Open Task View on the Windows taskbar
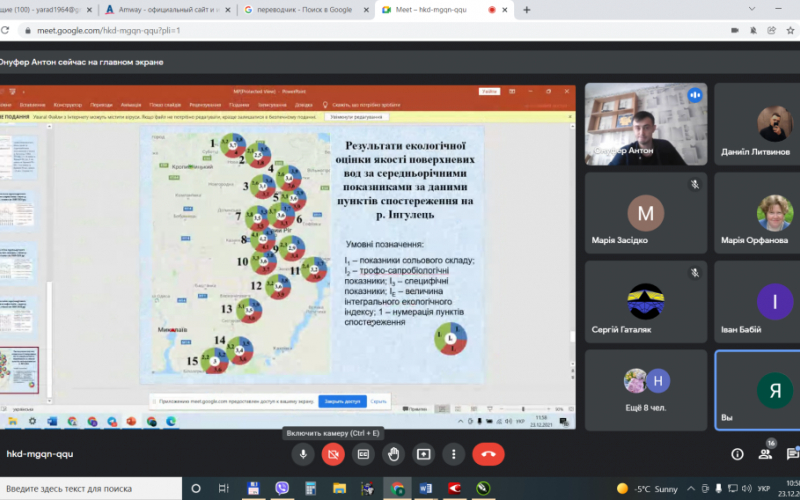800x500 pixels. 223,489
